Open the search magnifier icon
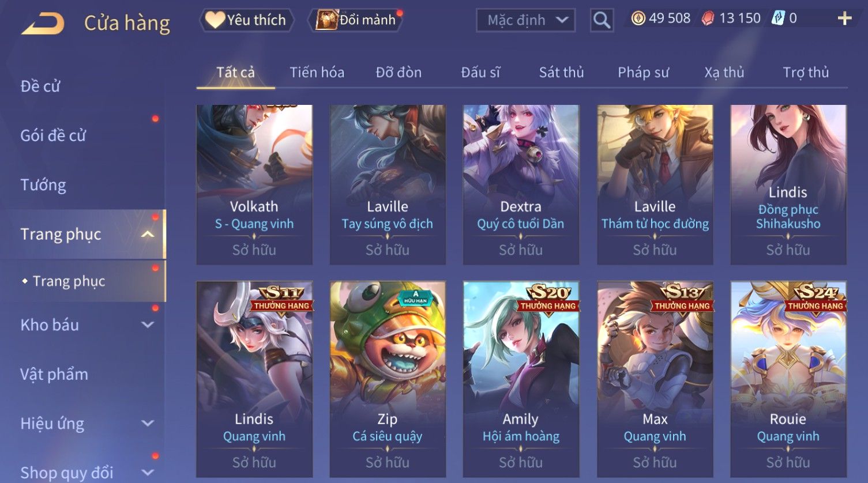The height and width of the screenshot is (483, 868). (x=602, y=21)
